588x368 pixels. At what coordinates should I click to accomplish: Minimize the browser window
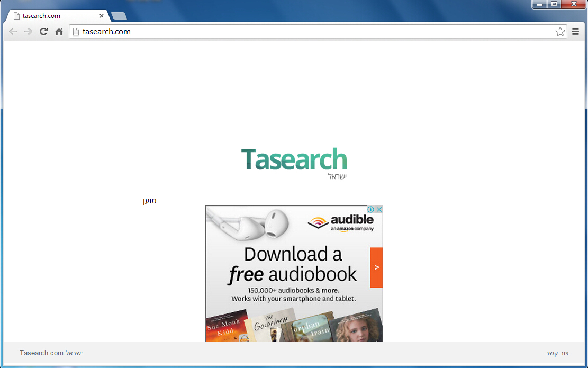(x=540, y=4)
